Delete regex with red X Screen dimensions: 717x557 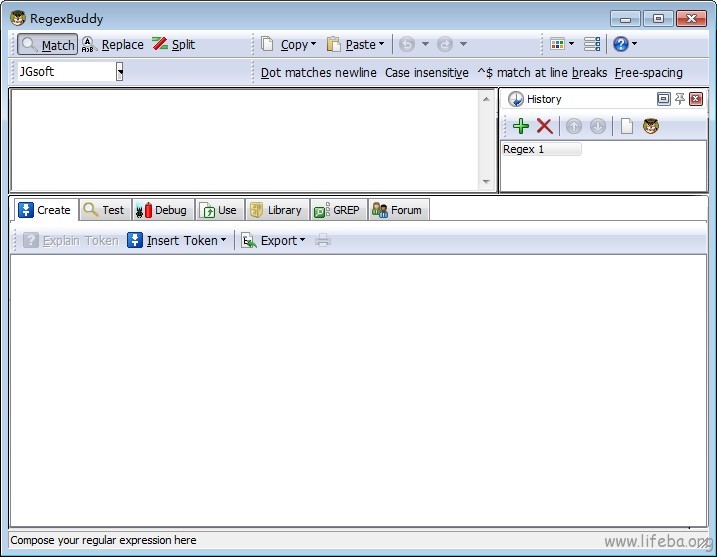pyautogui.click(x=545, y=126)
